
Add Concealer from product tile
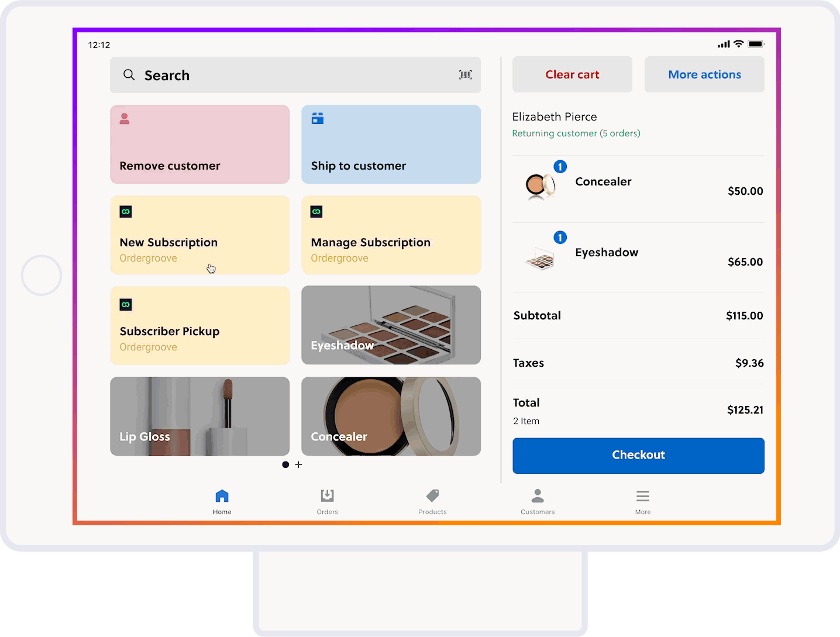(x=391, y=416)
